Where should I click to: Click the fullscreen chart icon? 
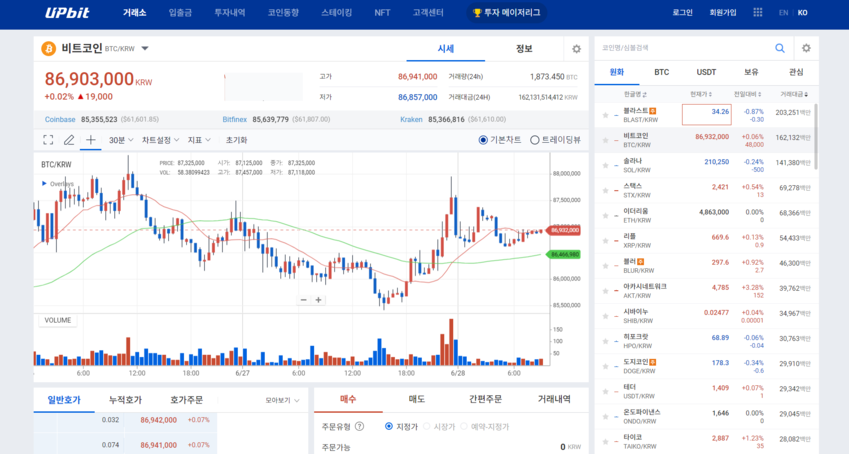(x=47, y=140)
